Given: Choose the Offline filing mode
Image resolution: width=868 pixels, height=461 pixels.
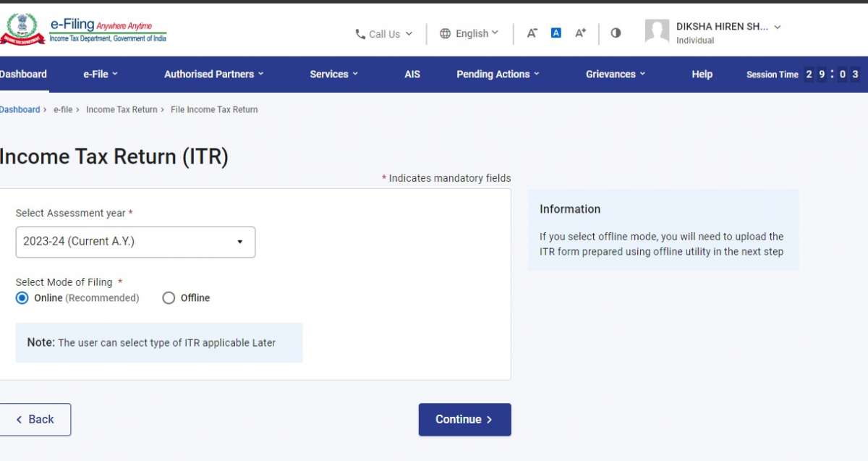Looking at the screenshot, I should click(169, 297).
